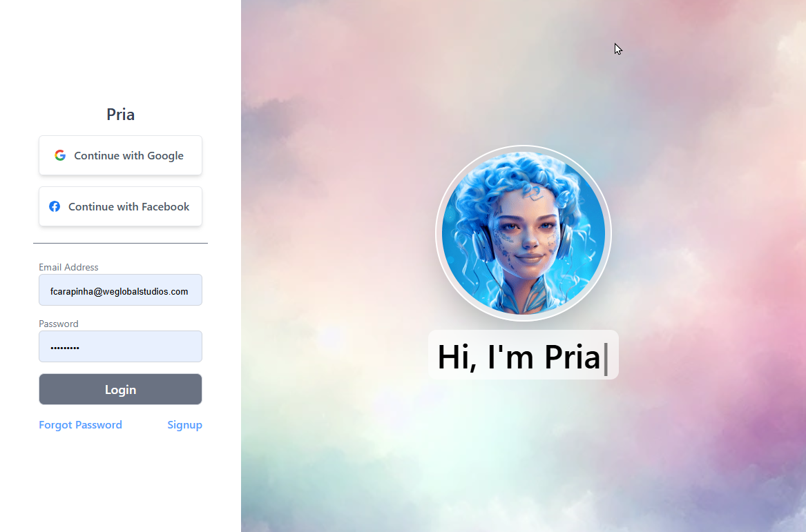Click the Google logo icon
The height and width of the screenshot is (532, 806).
[x=60, y=155]
